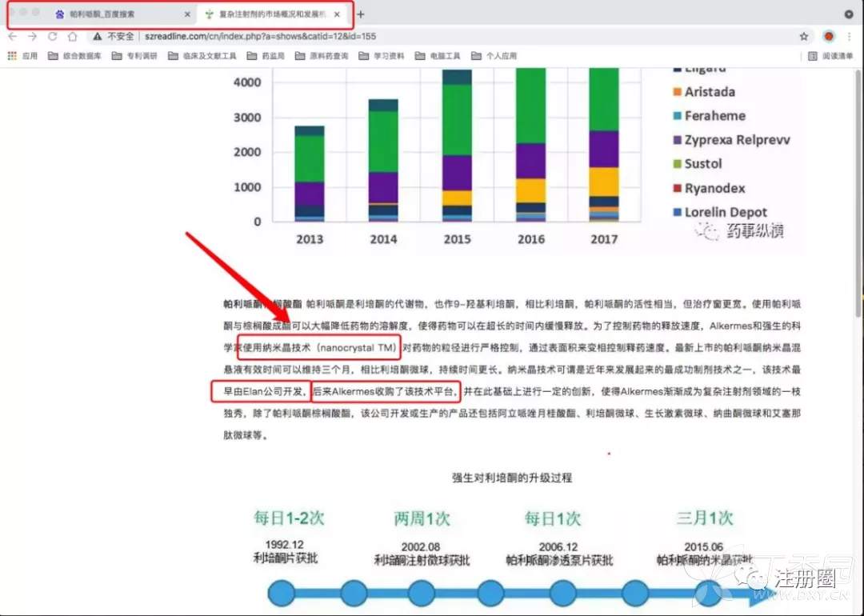The width and height of the screenshot is (864, 616).
Task: Click the 2017 stacked bar in chart
Action: [x=604, y=144]
